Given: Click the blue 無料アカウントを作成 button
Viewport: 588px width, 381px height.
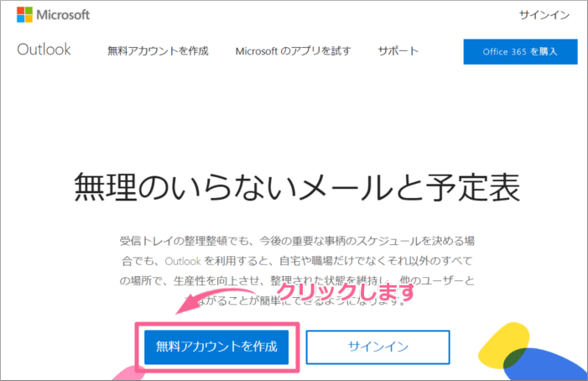Looking at the screenshot, I should [216, 347].
